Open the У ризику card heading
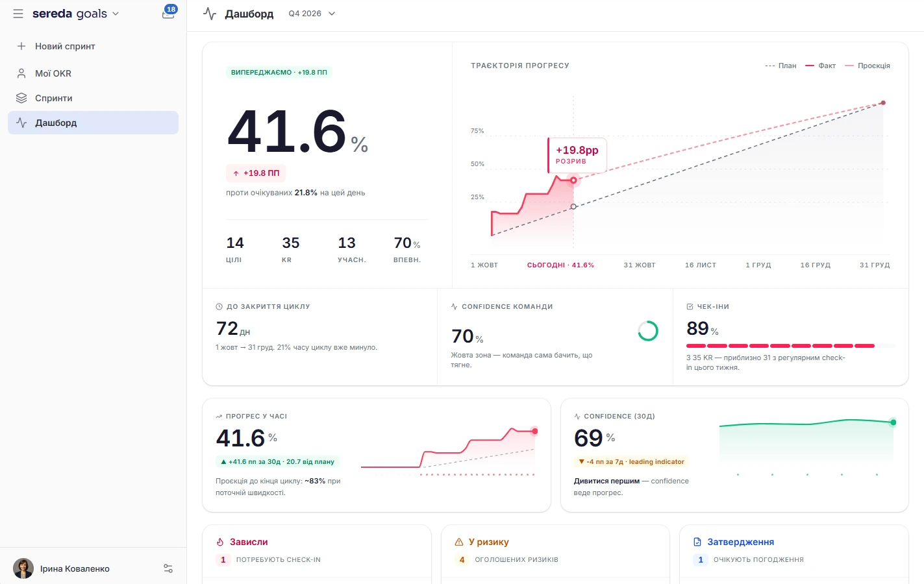The width and height of the screenshot is (924, 584). (489, 542)
